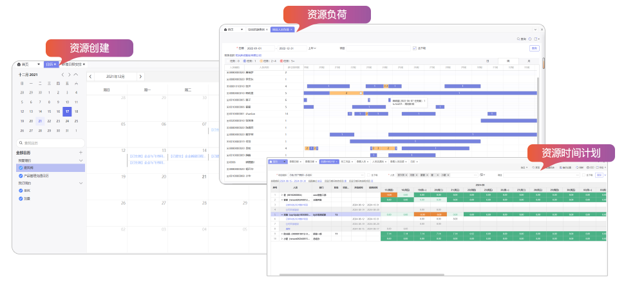This screenshot has height=284, width=644.
Task: Advance to next month beside 2021年12月
Action: pos(139,76)
